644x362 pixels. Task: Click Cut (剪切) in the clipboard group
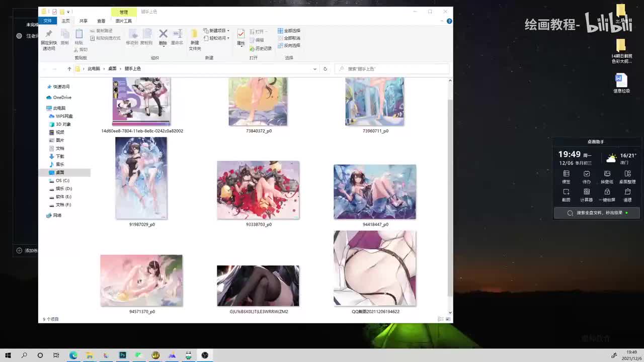click(x=81, y=49)
